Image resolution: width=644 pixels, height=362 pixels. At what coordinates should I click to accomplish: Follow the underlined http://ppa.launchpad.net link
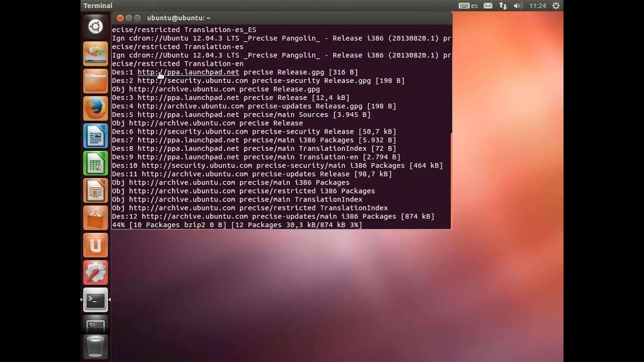(188, 72)
